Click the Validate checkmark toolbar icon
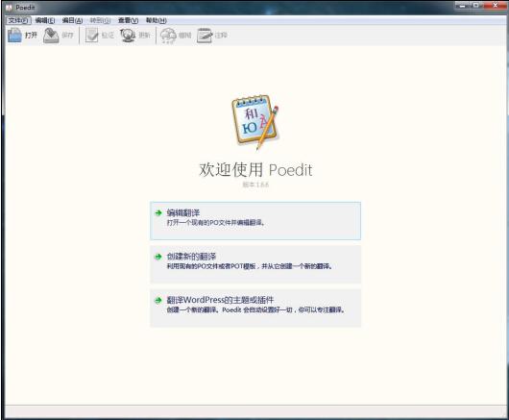This screenshot has height=420, width=509. coord(91,36)
